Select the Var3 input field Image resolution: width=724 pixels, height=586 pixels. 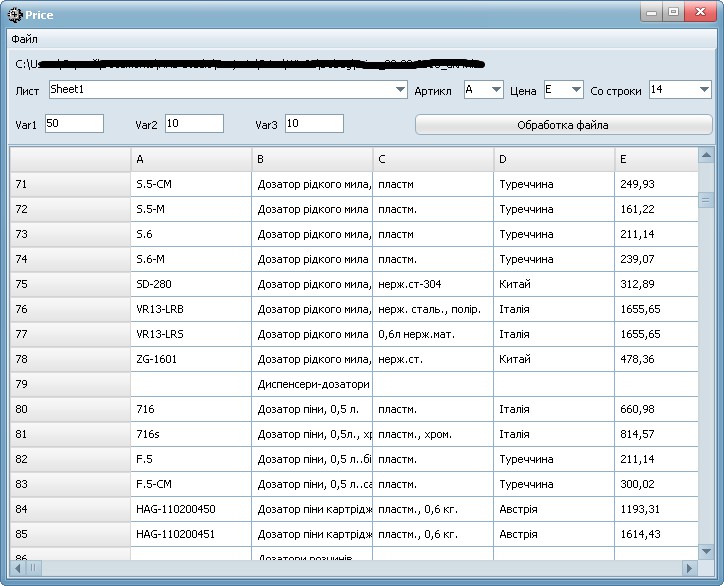point(314,124)
